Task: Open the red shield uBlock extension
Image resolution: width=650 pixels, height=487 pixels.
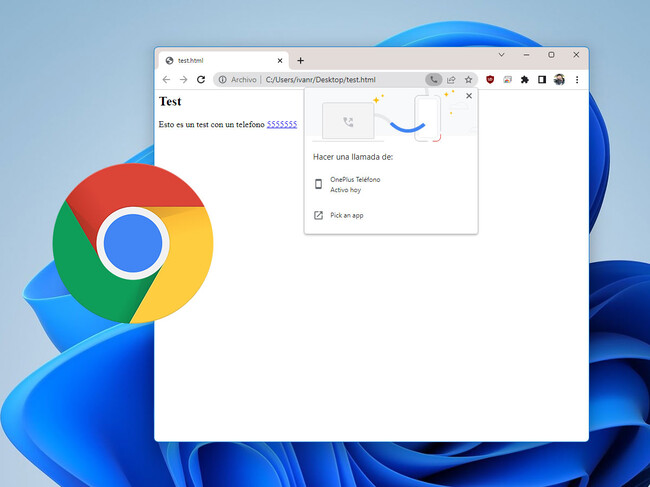Action: [490, 80]
